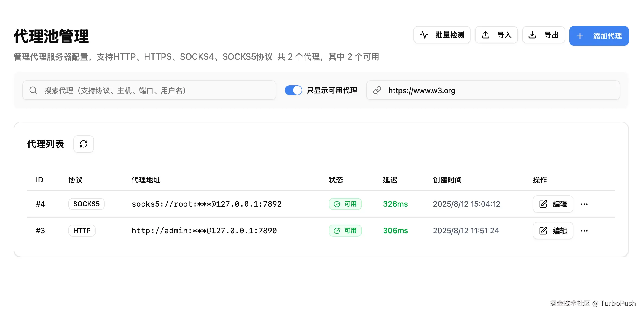This screenshot has height=315, width=644.
Task: Click the #4 ID cell
Action: click(40, 204)
